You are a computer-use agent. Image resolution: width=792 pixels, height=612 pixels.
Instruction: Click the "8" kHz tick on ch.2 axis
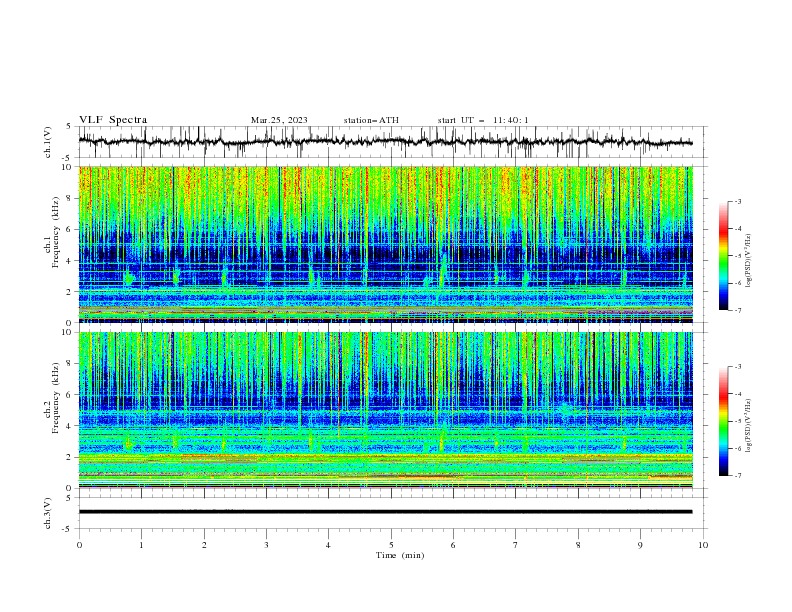click(x=68, y=364)
